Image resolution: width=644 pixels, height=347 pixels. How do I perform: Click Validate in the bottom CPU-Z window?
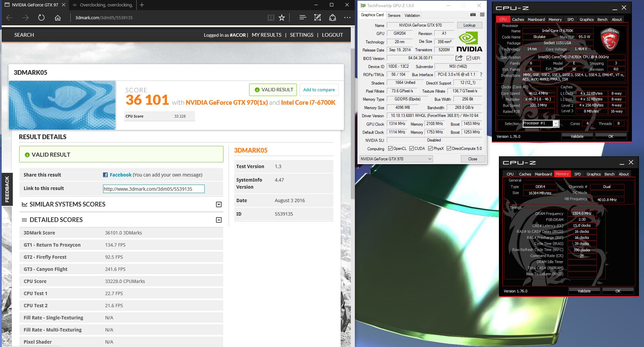(x=584, y=291)
